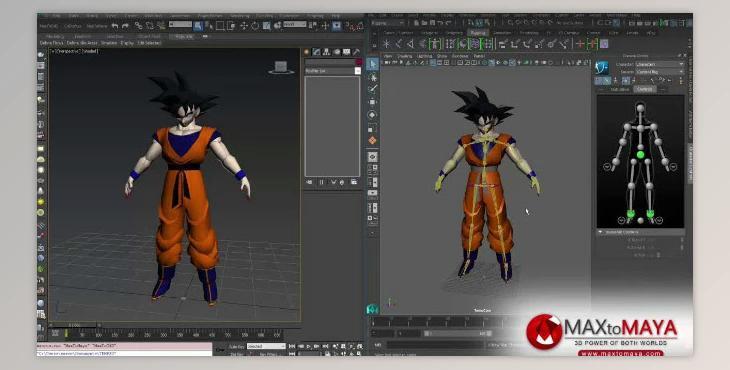Open the key filter Selected dropdown in 3ds Max
The image size is (730, 370).
[266, 346]
